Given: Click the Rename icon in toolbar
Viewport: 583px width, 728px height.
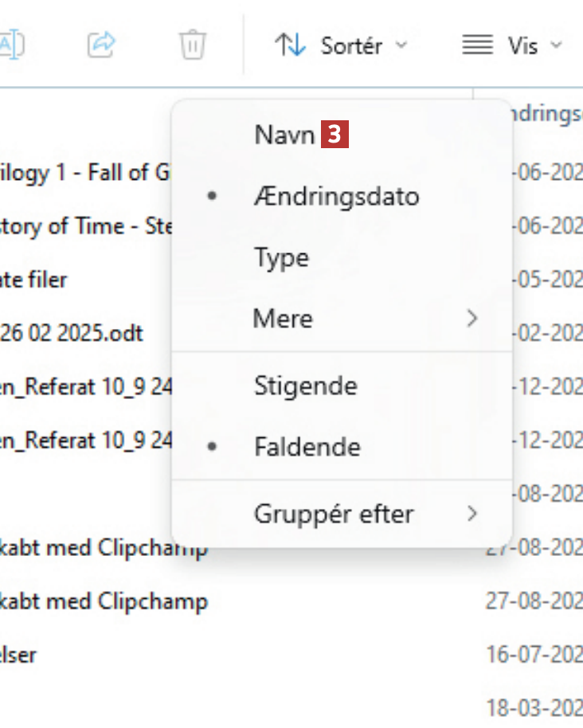Looking at the screenshot, I should click(x=11, y=45).
